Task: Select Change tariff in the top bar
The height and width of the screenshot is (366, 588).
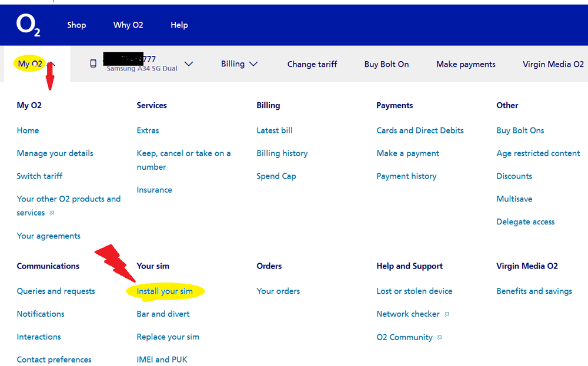Action: click(x=312, y=63)
